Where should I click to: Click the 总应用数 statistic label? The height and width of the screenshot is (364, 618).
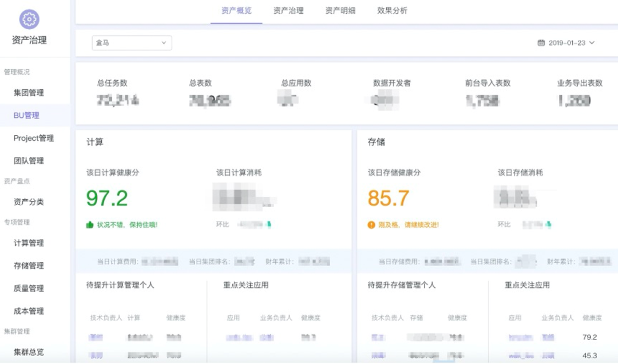point(296,83)
